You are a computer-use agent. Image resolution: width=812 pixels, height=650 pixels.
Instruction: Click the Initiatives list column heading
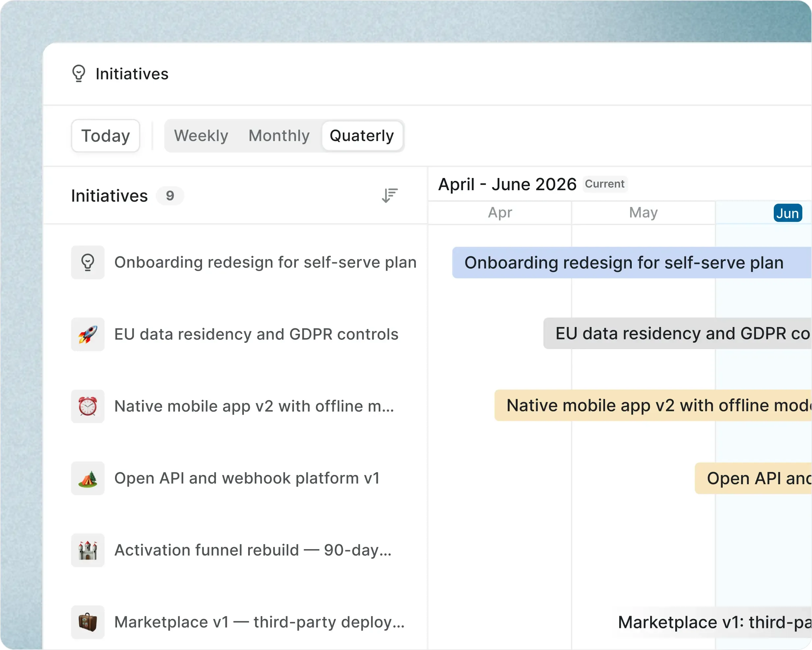click(109, 196)
